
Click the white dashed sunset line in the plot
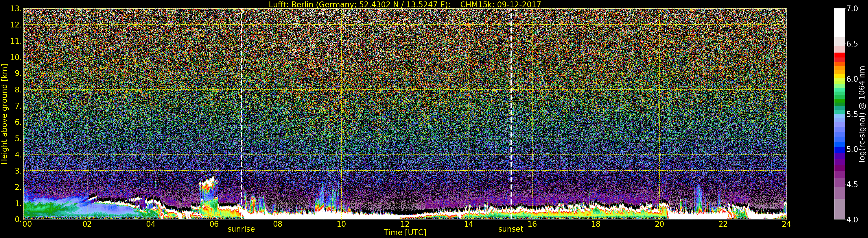tap(511, 114)
